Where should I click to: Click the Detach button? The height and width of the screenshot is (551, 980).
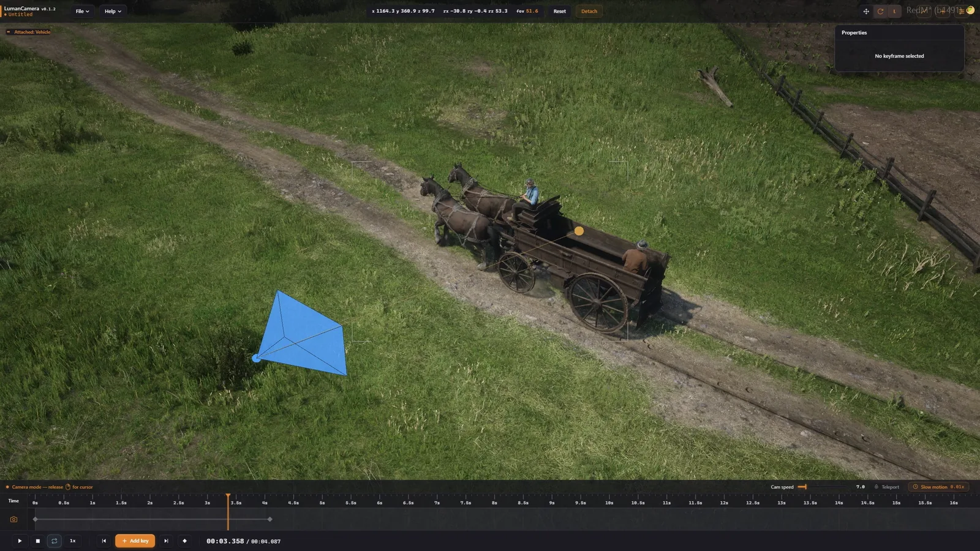tap(589, 11)
